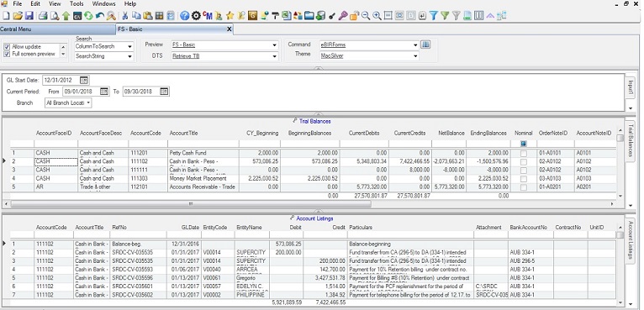Click the Copy icon
This screenshot has width=644, height=310.
point(136,16)
